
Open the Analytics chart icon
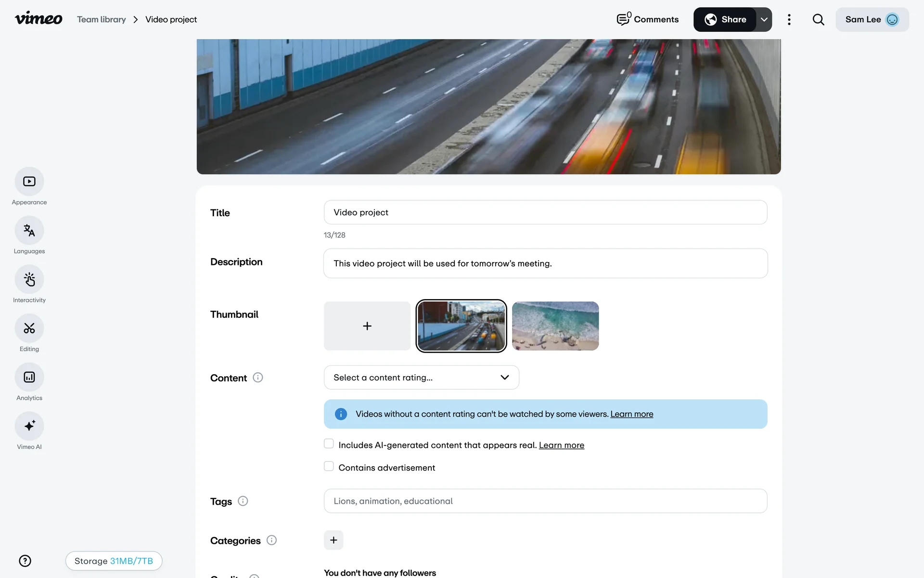(x=29, y=377)
